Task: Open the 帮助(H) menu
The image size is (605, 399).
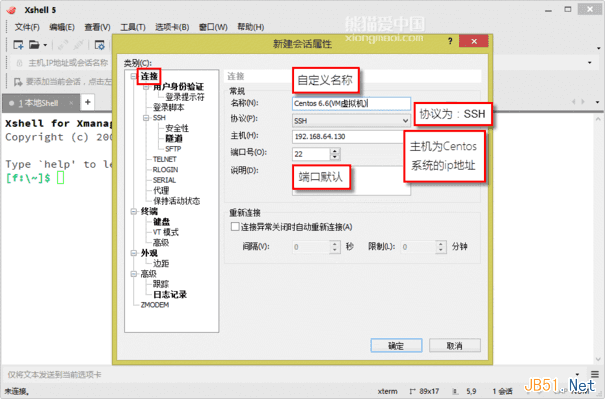Action: pos(250,27)
